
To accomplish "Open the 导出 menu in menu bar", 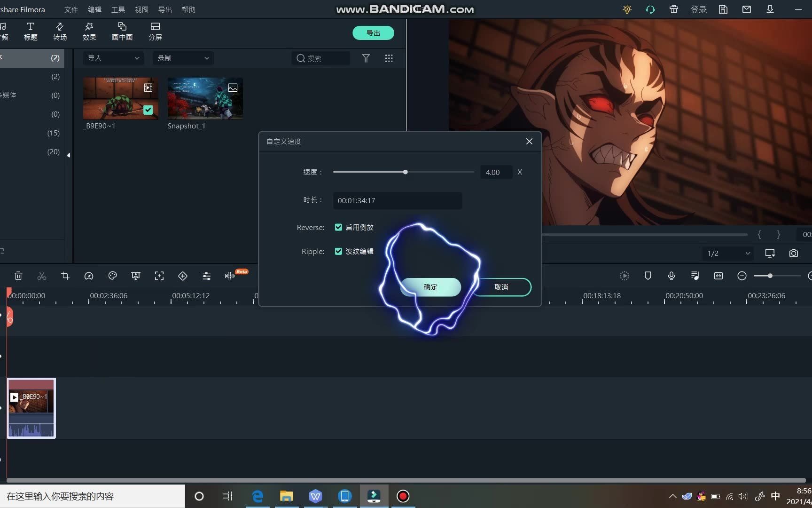I will [x=165, y=9].
